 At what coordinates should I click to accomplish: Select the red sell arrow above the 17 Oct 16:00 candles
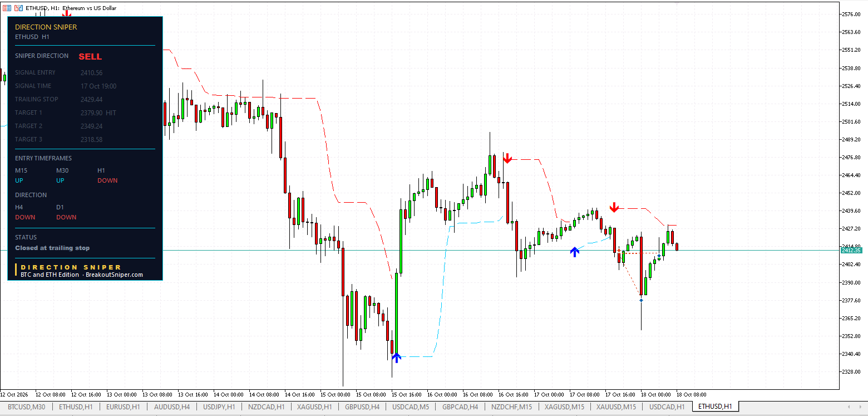[x=614, y=207]
